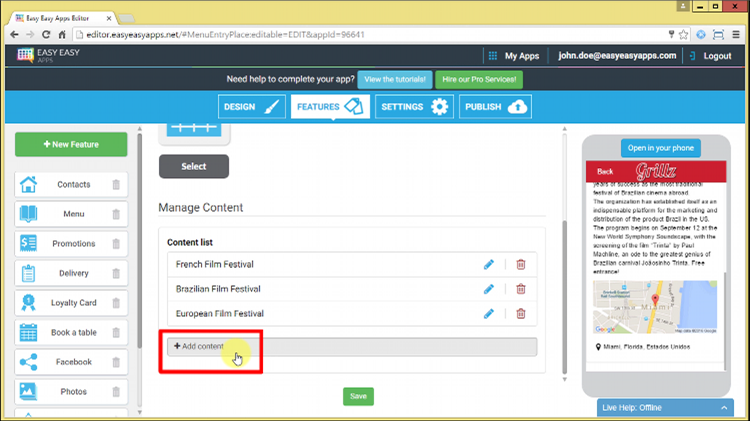Click the Loyalty Card trash icon
The height and width of the screenshot is (421, 750).
[116, 303]
